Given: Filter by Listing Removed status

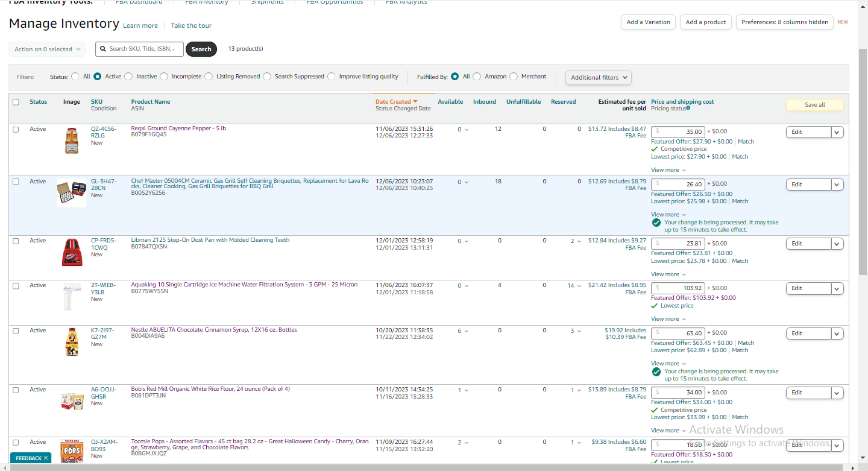Looking at the screenshot, I should pyautogui.click(x=209, y=77).
